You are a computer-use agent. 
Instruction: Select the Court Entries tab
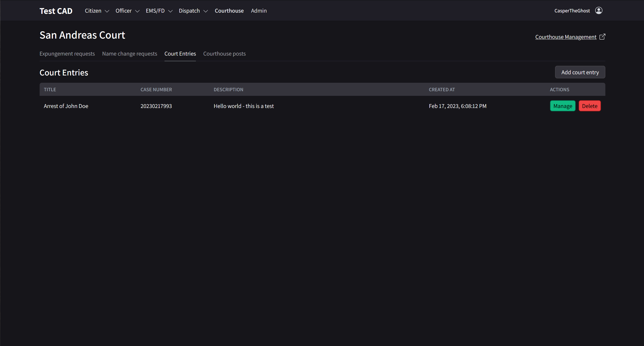pos(180,54)
